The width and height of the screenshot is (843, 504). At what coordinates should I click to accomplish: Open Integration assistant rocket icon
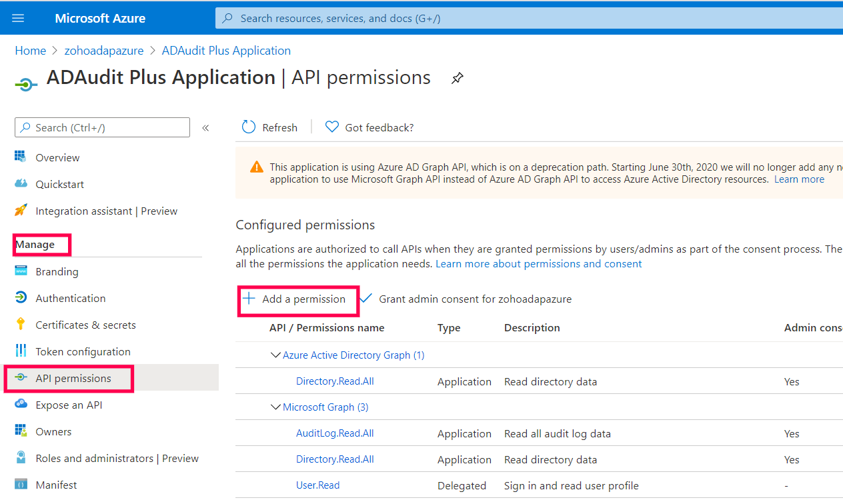point(21,211)
